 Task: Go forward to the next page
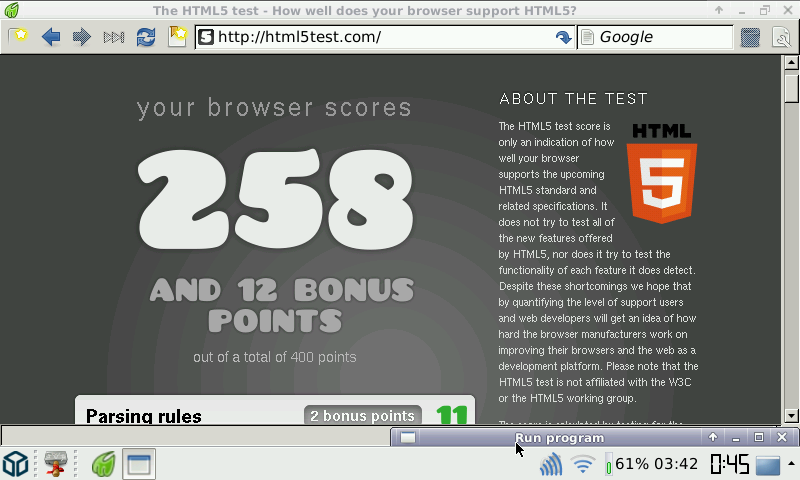click(81, 37)
